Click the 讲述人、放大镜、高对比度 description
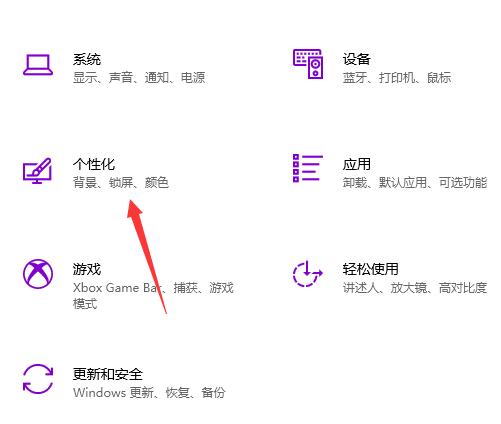501x424 pixels. tap(415, 288)
